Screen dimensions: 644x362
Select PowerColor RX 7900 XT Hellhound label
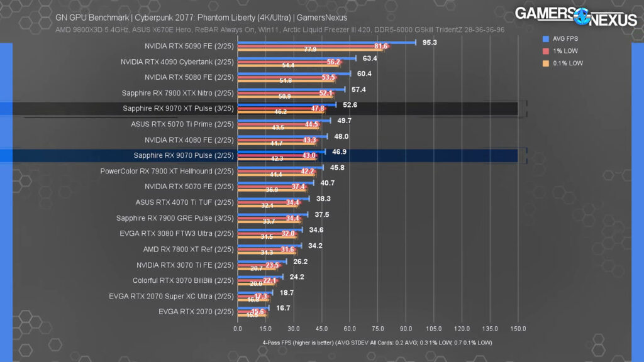point(167,171)
